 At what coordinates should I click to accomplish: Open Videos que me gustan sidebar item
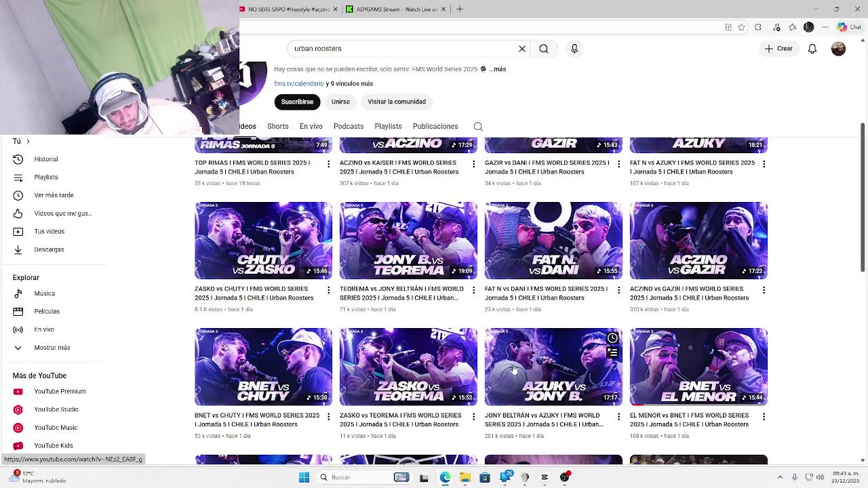[x=54, y=213]
